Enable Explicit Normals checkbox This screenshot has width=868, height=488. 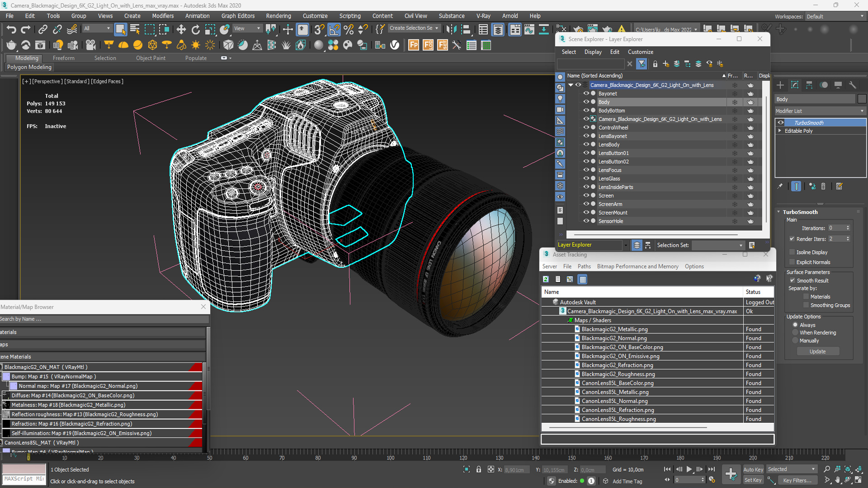tap(792, 262)
